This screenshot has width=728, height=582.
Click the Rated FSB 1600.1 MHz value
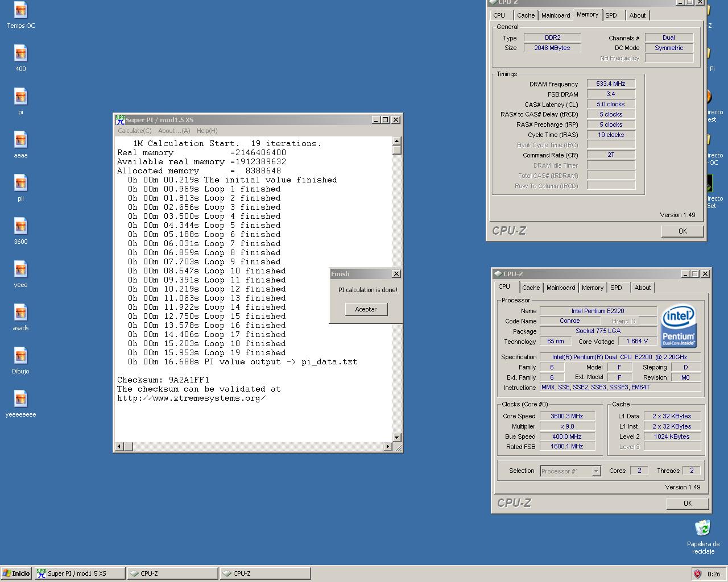(567, 446)
